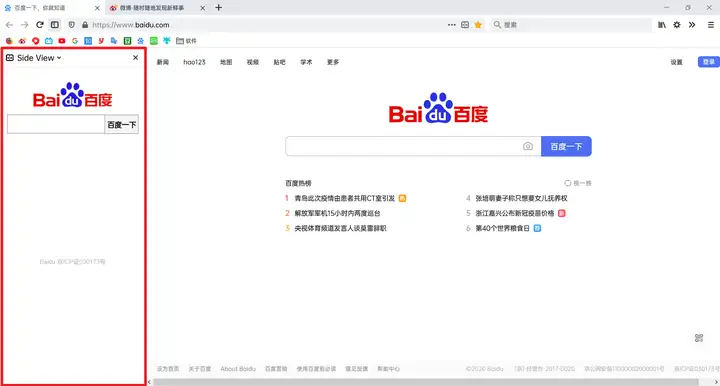Toggle the bookmark star for this page
The image size is (720, 386).
[x=478, y=25]
